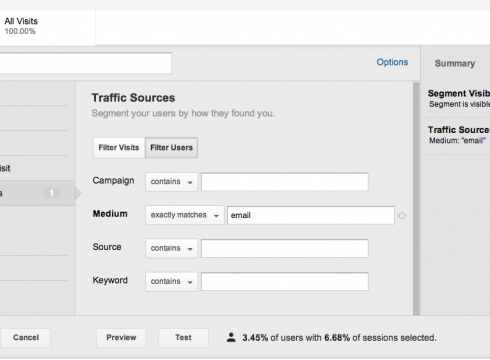Open the Options link
This screenshot has width=490, height=360.
point(392,62)
